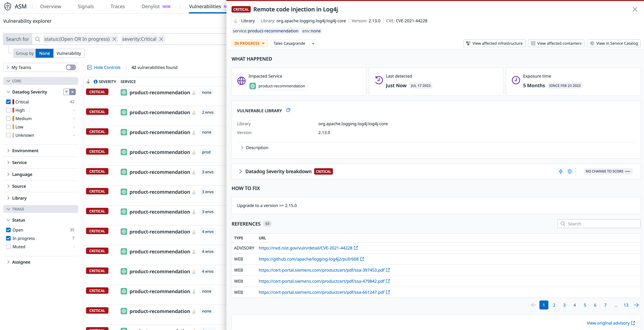Click the shield info icon beside score
The image size is (644, 330).
point(570,171)
